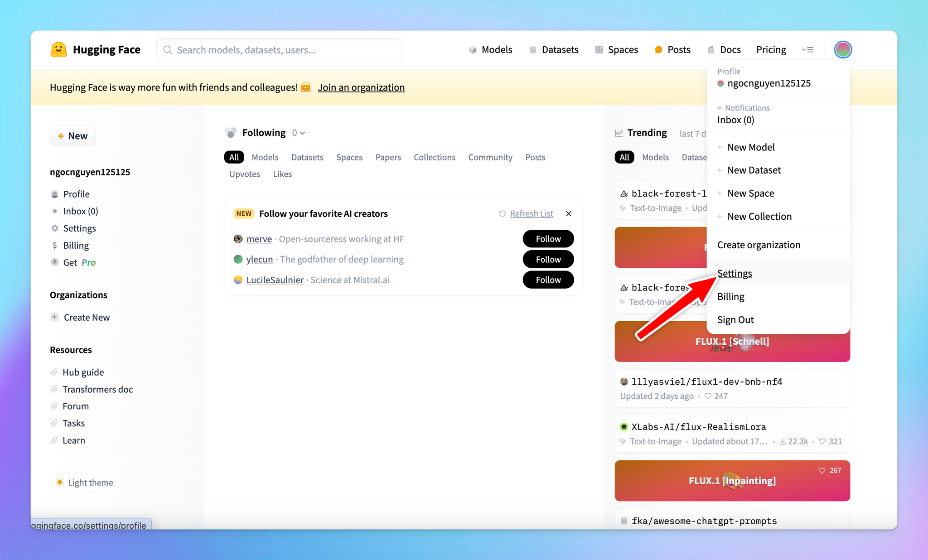Close the favorite AI creators suggestion box

click(x=569, y=214)
